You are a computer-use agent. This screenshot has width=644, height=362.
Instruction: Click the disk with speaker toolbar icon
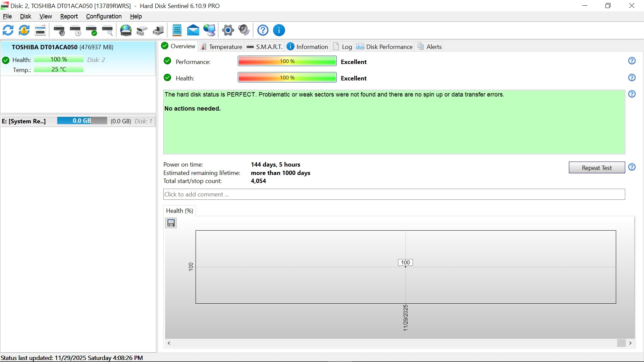59,31
